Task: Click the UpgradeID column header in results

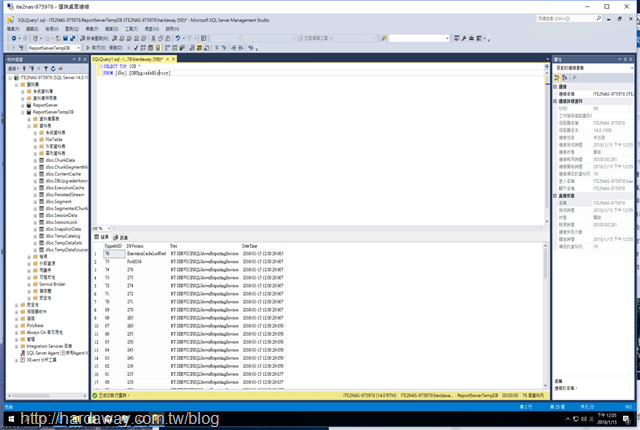Action: tap(114, 246)
